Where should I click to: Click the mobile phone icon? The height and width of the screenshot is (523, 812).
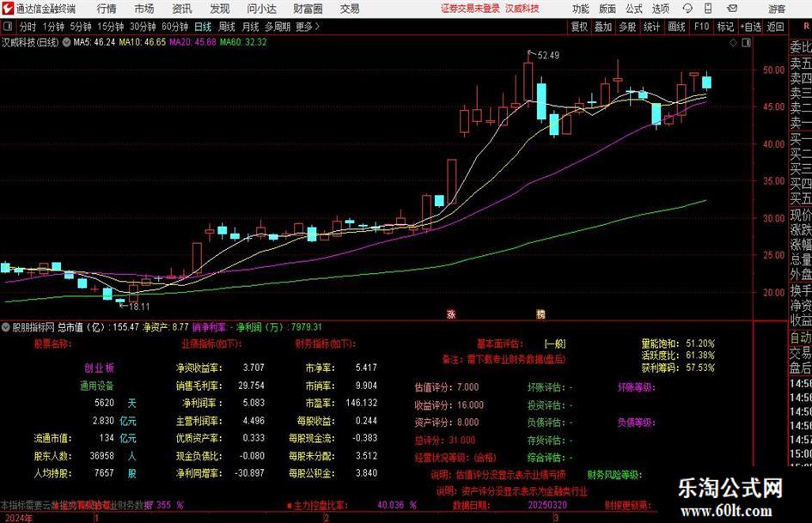(x=708, y=9)
